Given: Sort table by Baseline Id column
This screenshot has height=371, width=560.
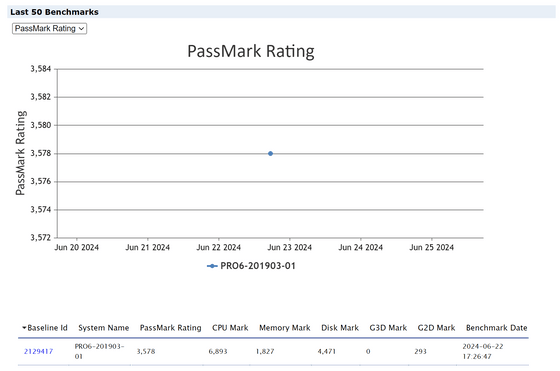Looking at the screenshot, I should coord(47,328).
